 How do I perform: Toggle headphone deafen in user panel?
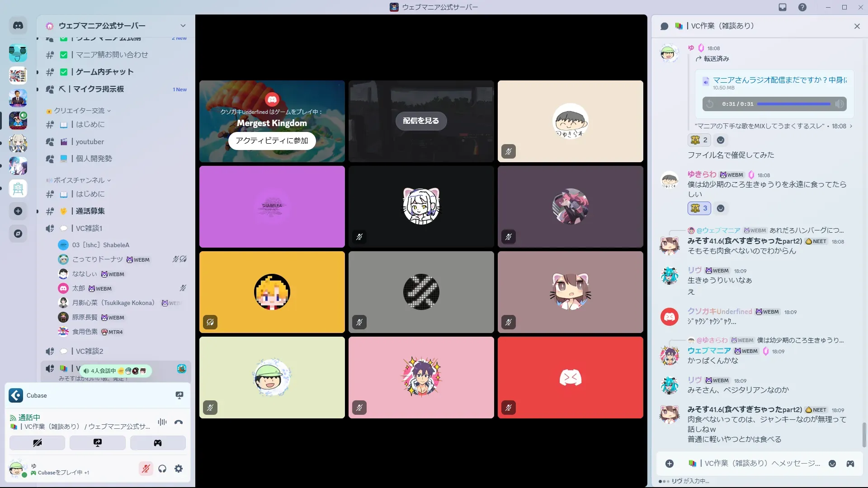click(162, 469)
